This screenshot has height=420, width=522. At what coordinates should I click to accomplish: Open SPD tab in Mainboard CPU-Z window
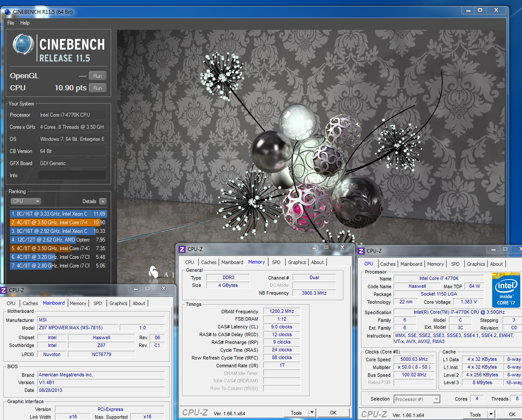point(98,303)
